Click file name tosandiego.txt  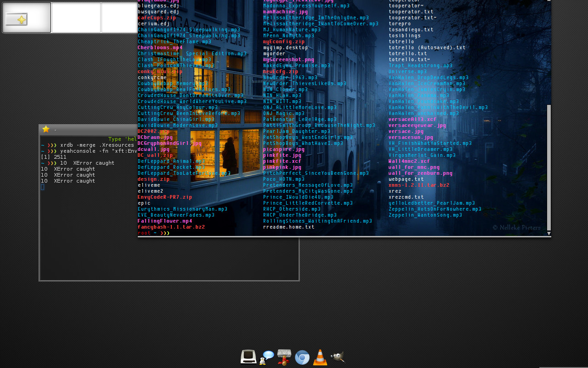point(411,29)
